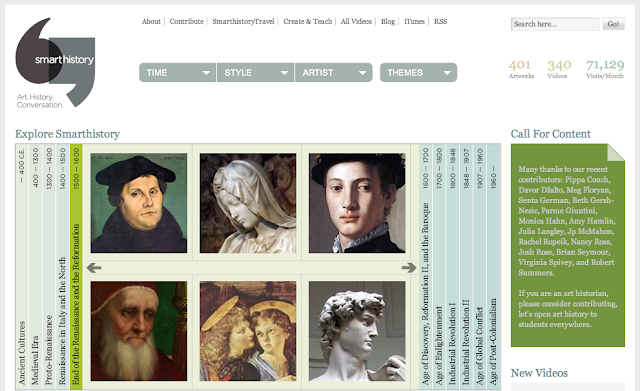Select the Industrial Revolution I tab
The width and height of the screenshot is (640, 391).
click(453, 266)
